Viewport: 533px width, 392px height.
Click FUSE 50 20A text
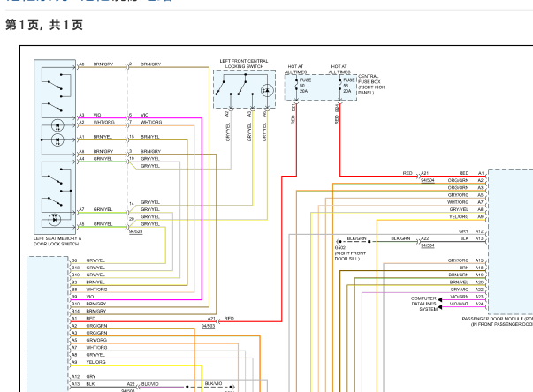coord(305,86)
